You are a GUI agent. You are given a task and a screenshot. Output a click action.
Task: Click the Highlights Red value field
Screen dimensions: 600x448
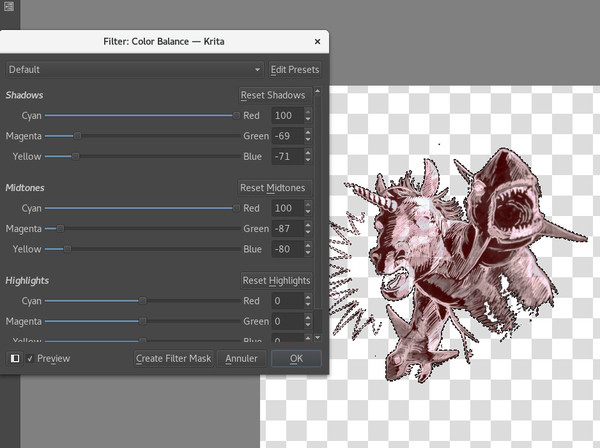pyautogui.click(x=288, y=301)
